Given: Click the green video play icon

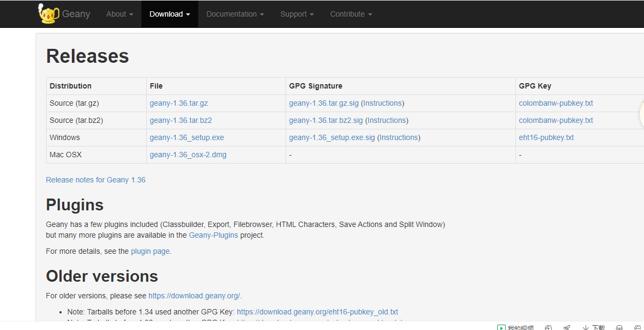Looking at the screenshot, I should (x=501, y=327).
